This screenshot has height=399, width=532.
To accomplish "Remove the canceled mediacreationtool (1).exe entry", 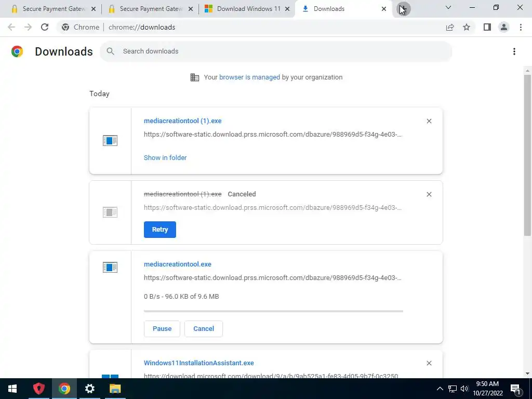I will click(429, 194).
